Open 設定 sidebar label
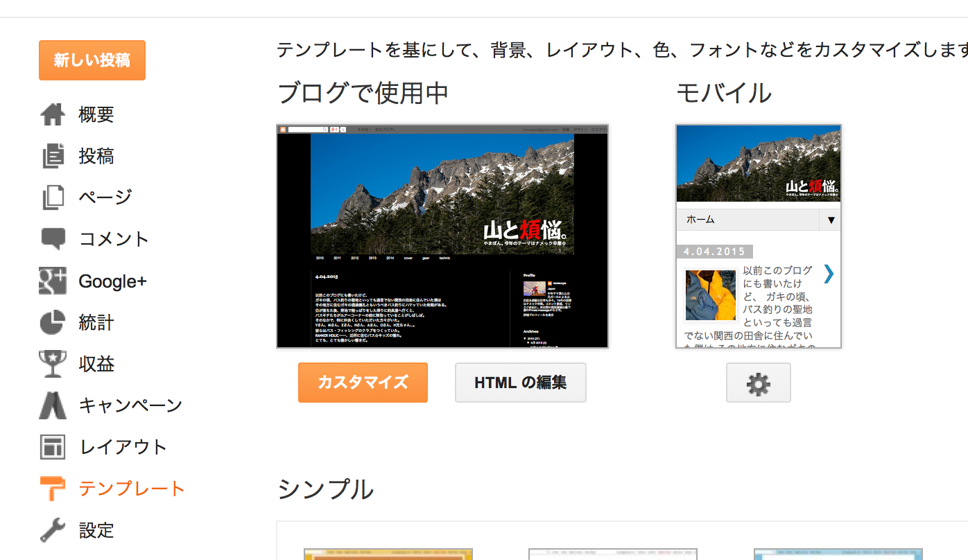 pos(96,530)
